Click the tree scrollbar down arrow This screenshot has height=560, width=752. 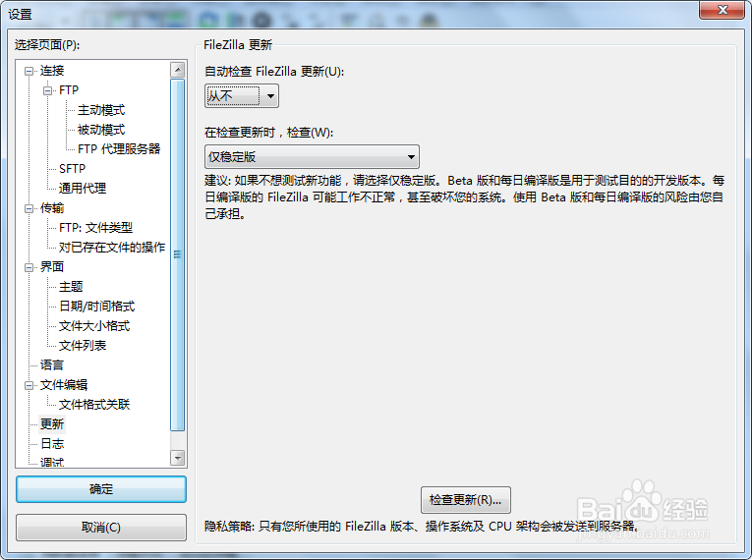(x=178, y=459)
